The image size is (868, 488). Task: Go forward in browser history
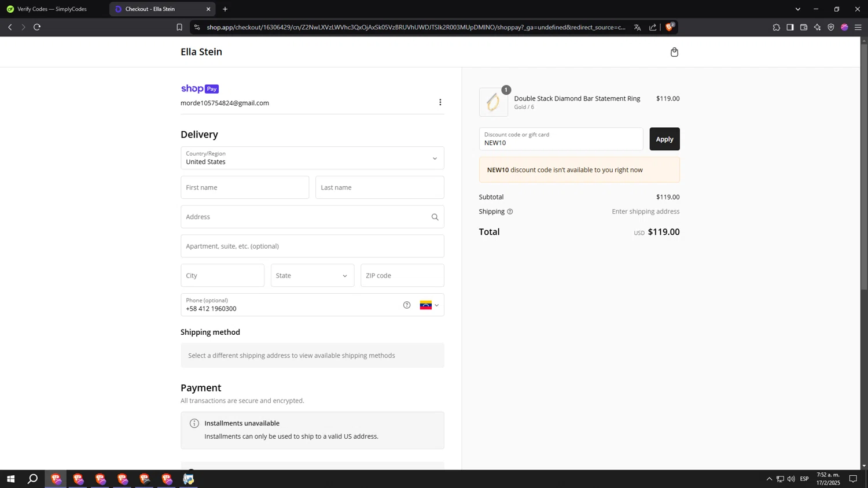23,27
